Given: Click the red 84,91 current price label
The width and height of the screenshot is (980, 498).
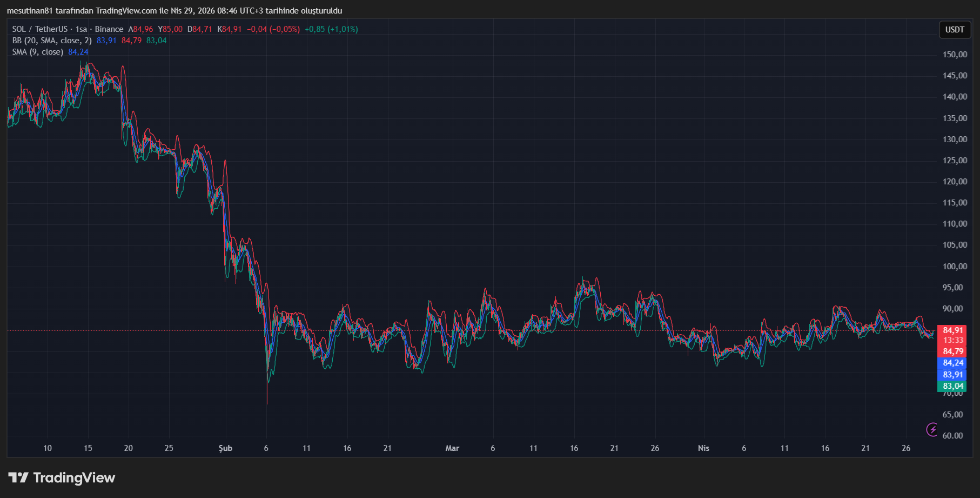Looking at the screenshot, I should pyautogui.click(x=952, y=330).
